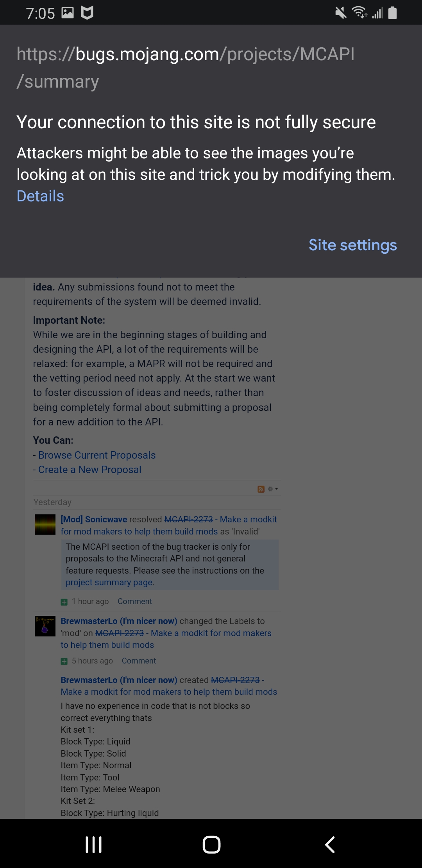Screen dimensions: 422x868
Task: Tap the battery status icon
Action: [393, 13]
